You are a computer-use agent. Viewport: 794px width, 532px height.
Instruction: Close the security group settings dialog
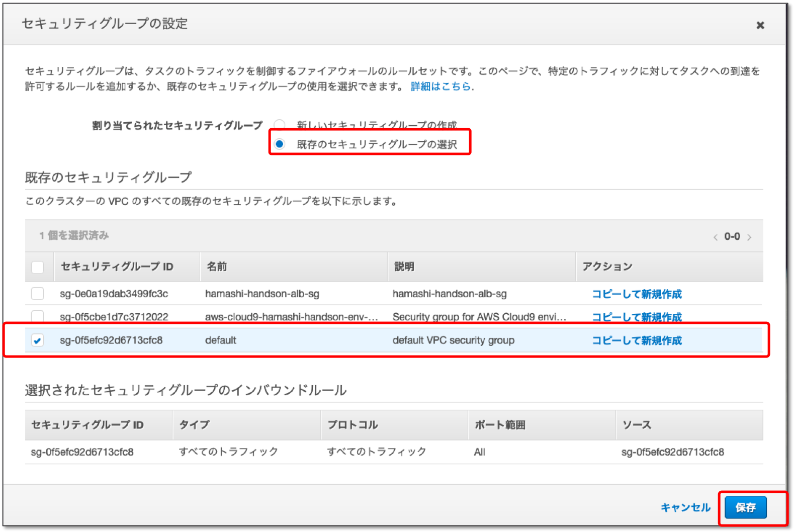click(x=760, y=25)
